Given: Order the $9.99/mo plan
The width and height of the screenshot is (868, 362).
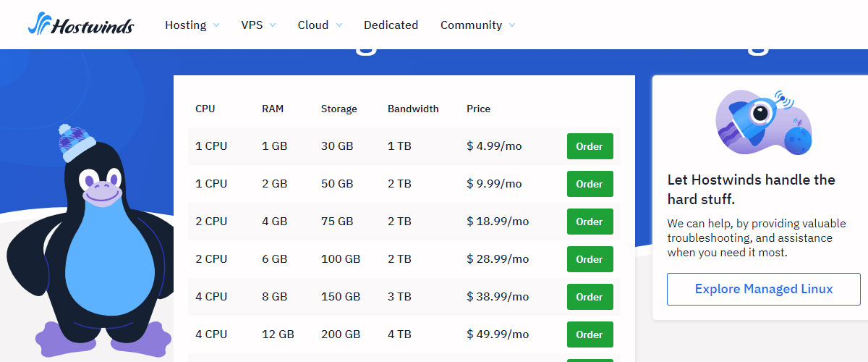Looking at the screenshot, I should [x=590, y=184].
